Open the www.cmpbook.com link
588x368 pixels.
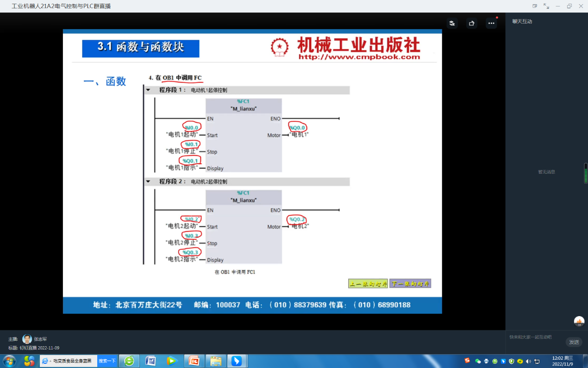click(359, 57)
